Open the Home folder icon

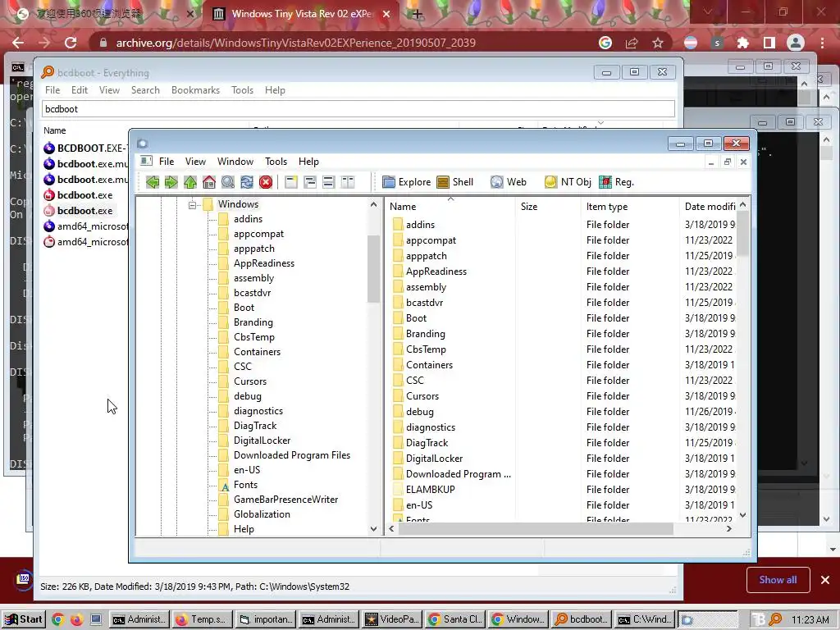pyautogui.click(x=209, y=182)
